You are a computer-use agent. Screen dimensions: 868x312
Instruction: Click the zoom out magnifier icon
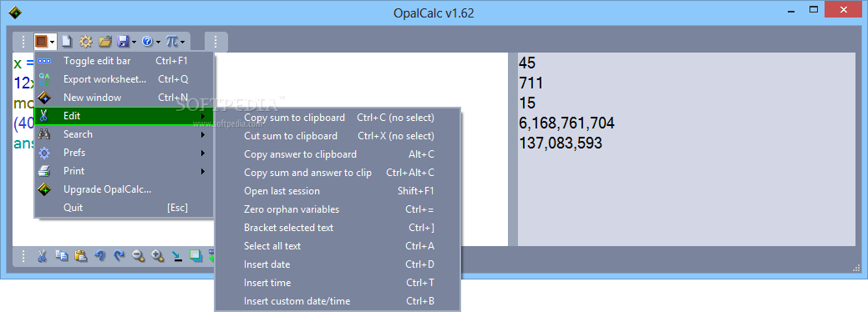(x=139, y=255)
